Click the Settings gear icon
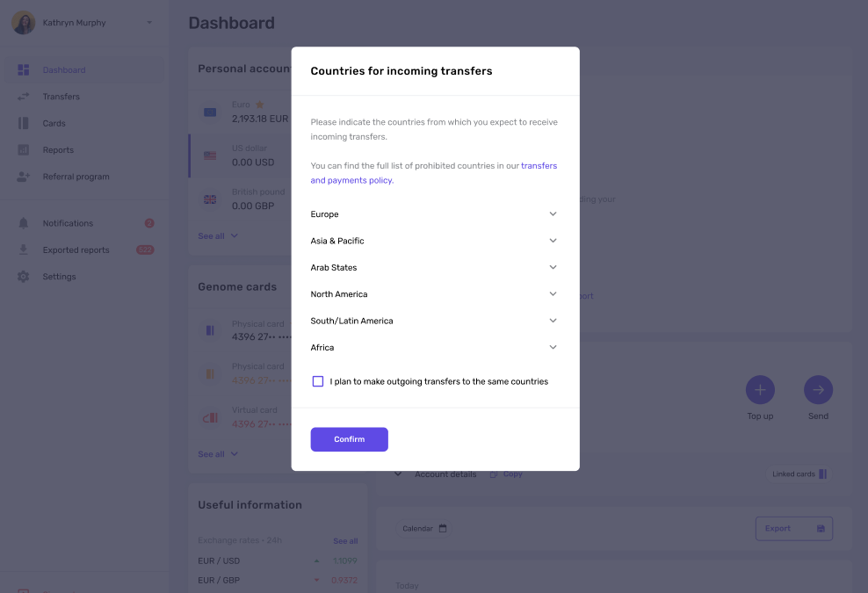 coord(23,276)
